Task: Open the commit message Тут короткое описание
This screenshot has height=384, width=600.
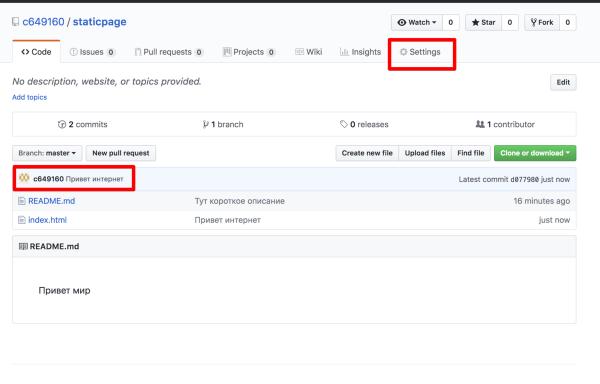Action: pos(240,201)
